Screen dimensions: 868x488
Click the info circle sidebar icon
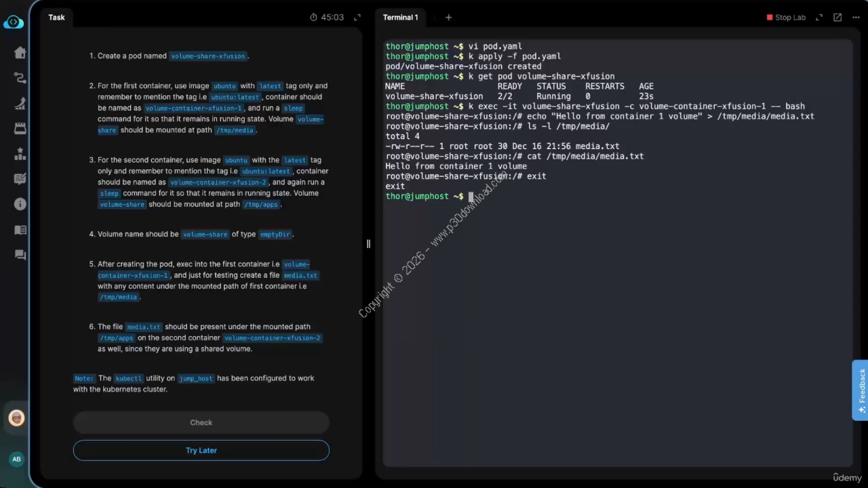coord(20,204)
